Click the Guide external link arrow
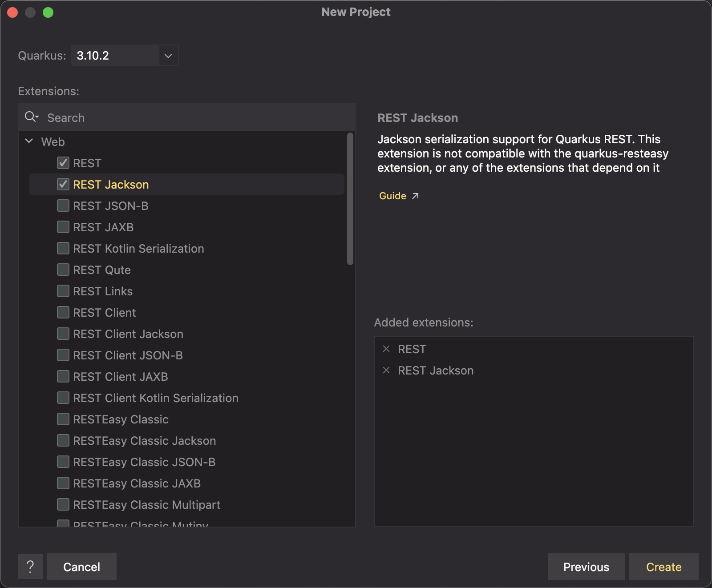Viewport: 712px width, 588px height. point(415,196)
